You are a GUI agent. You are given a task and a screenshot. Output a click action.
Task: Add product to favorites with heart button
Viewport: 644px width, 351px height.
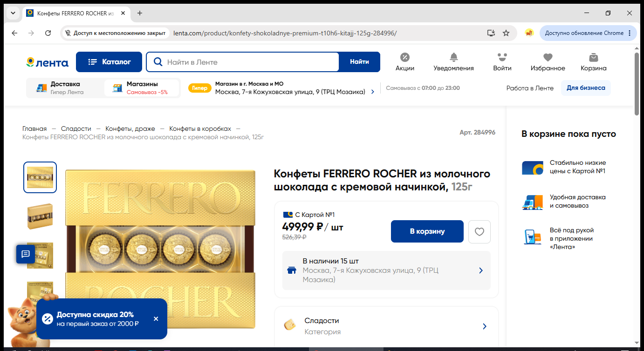click(480, 232)
